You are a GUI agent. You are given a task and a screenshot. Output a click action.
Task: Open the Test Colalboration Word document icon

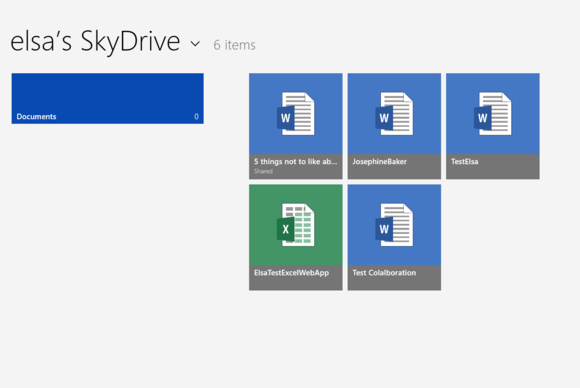click(x=394, y=225)
